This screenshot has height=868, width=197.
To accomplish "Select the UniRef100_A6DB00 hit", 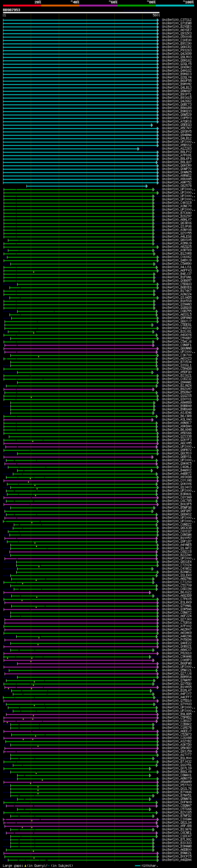I will [177, 850].
